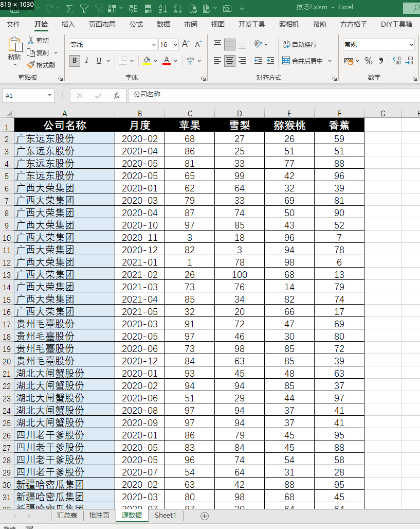Image resolution: width=420 pixels, height=529 pixels.
Task: Open the 文件 File tab
Action: [13, 24]
